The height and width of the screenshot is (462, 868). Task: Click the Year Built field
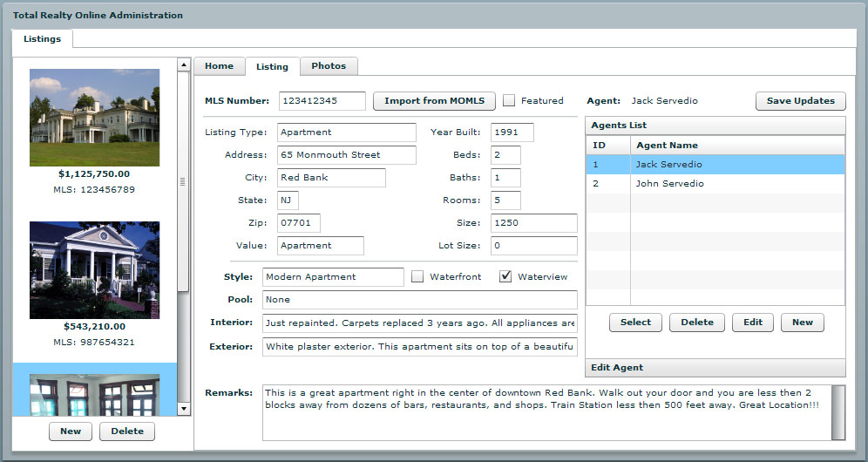512,132
